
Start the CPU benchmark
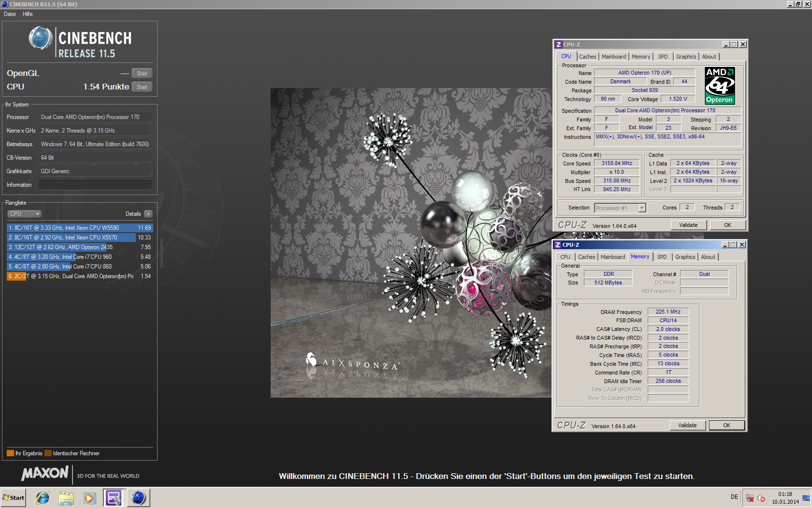click(x=142, y=87)
